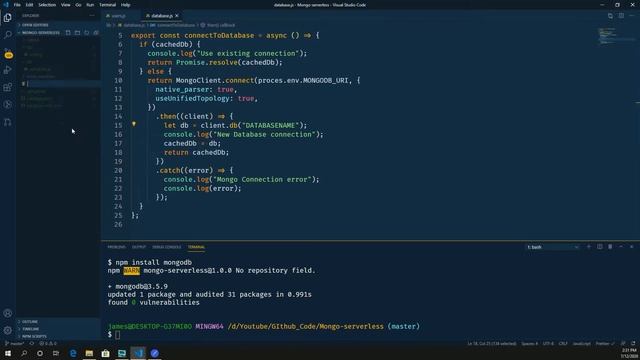640x360 pixels.
Task: Switch to the Output panel tab
Action: pos(139,247)
